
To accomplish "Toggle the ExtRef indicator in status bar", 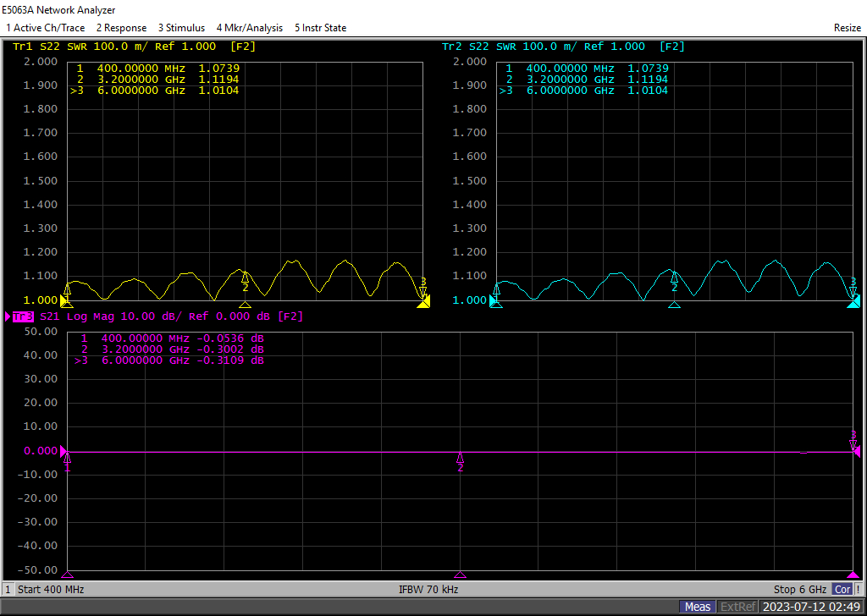I will (x=737, y=607).
